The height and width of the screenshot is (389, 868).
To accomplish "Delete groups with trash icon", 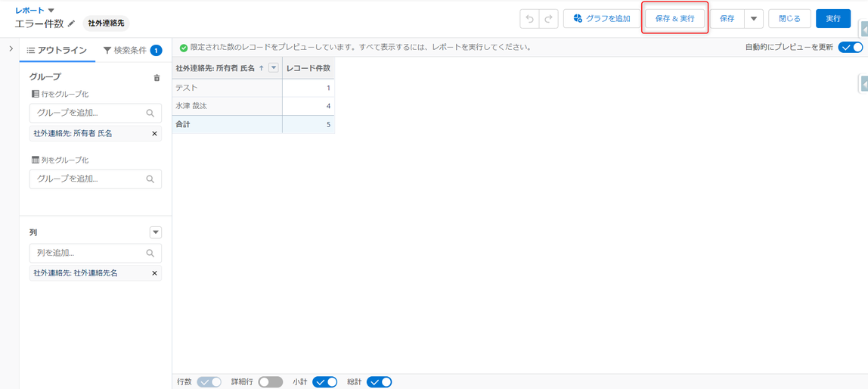I will tap(157, 78).
